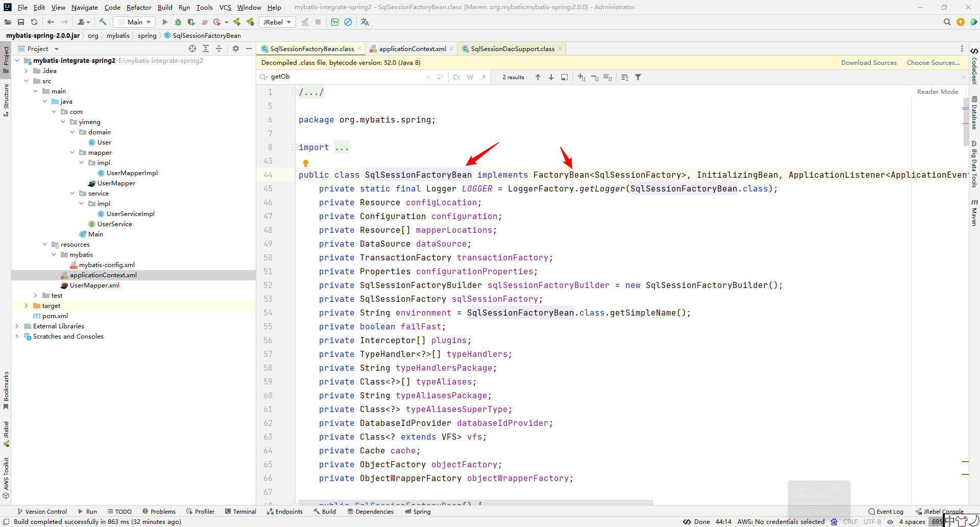Toggle the Structure tool window sidebar button
Viewport: 980px width, 527px height.
click(x=6, y=100)
